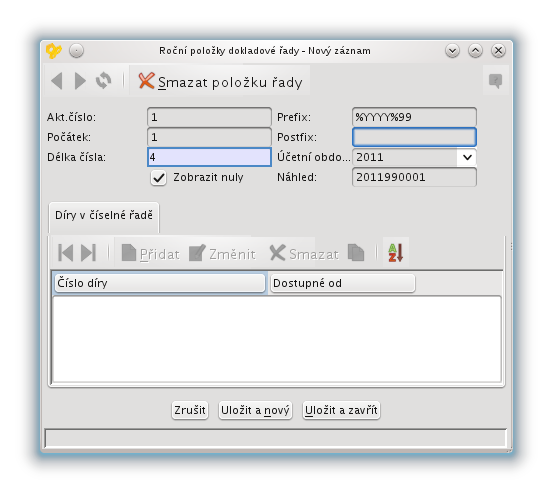Click Smazat položku řady delete button
The height and width of the screenshot is (493, 553).
pyautogui.click(x=220, y=81)
